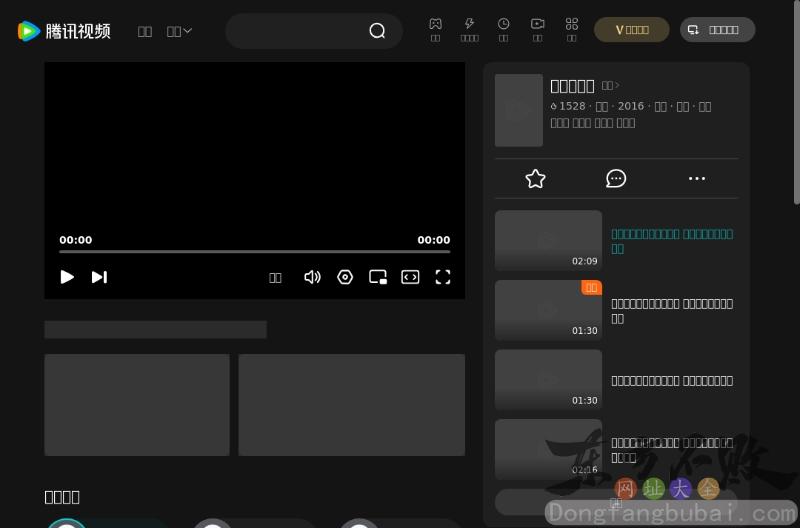The image size is (800, 528).
Task: Expand the header navigation dropdown with chevron
Action: click(x=180, y=31)
